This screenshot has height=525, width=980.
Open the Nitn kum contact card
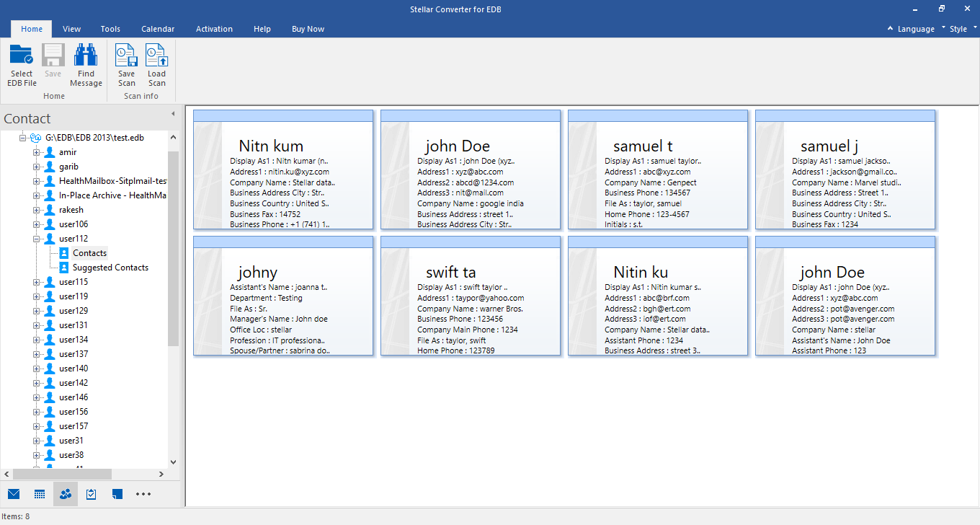pyautogui.click(x=283, y=169)
